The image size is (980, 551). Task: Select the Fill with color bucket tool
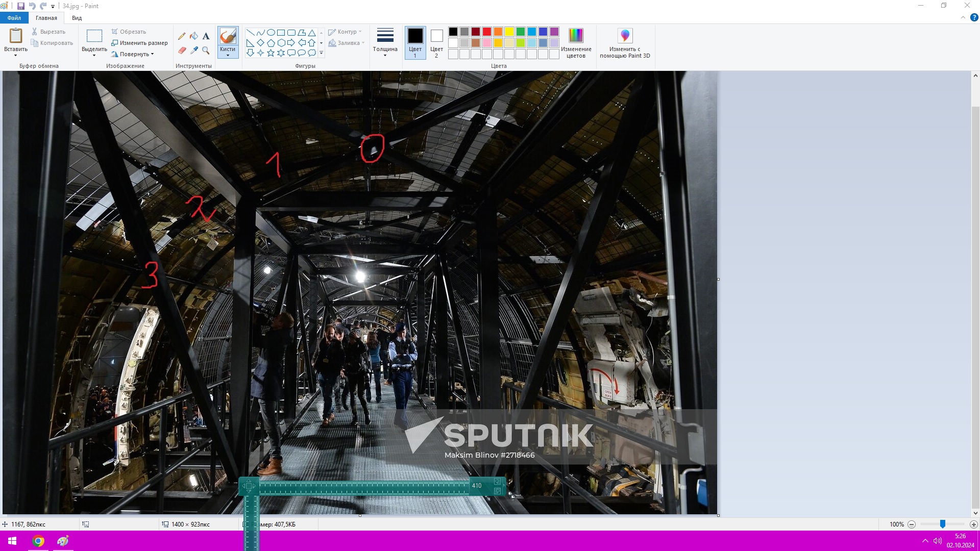click(194, 36)
